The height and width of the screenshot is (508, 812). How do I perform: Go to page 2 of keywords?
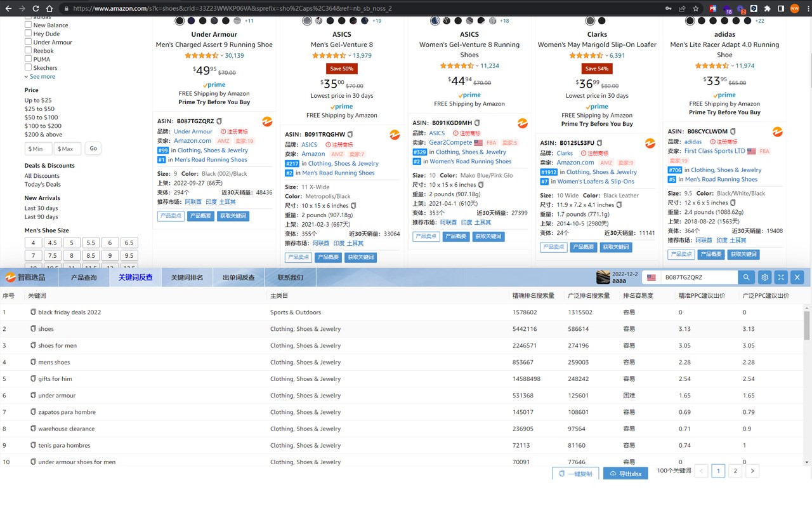pyautogui.click(x=735, y=471)
